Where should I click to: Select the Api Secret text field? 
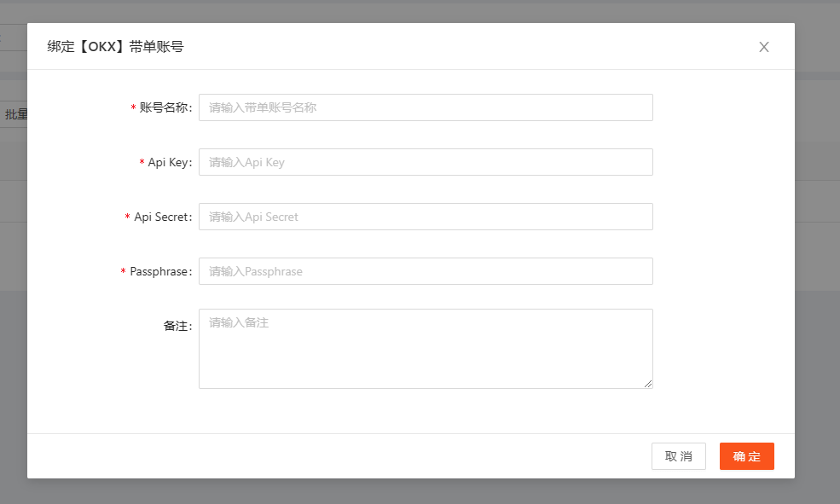coord(426,217)
